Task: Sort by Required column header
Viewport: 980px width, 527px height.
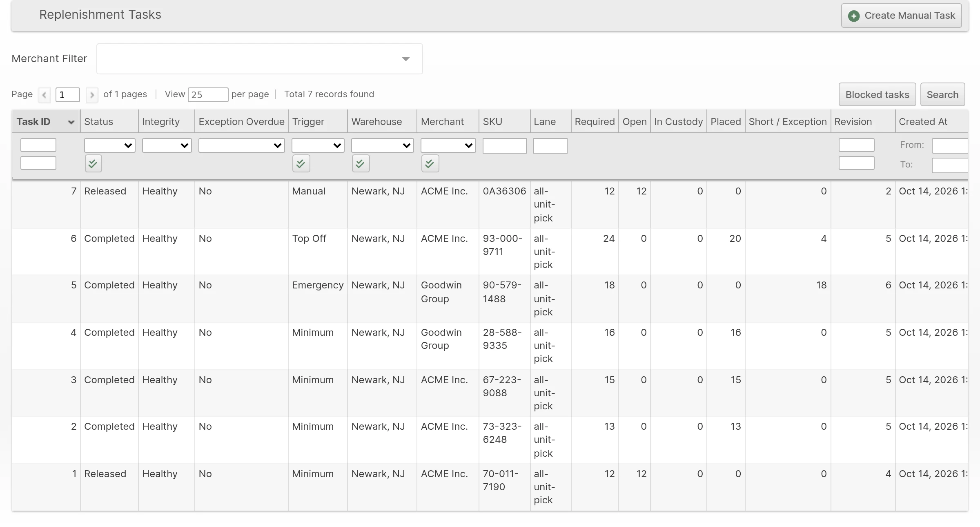Action: [595, 122]
